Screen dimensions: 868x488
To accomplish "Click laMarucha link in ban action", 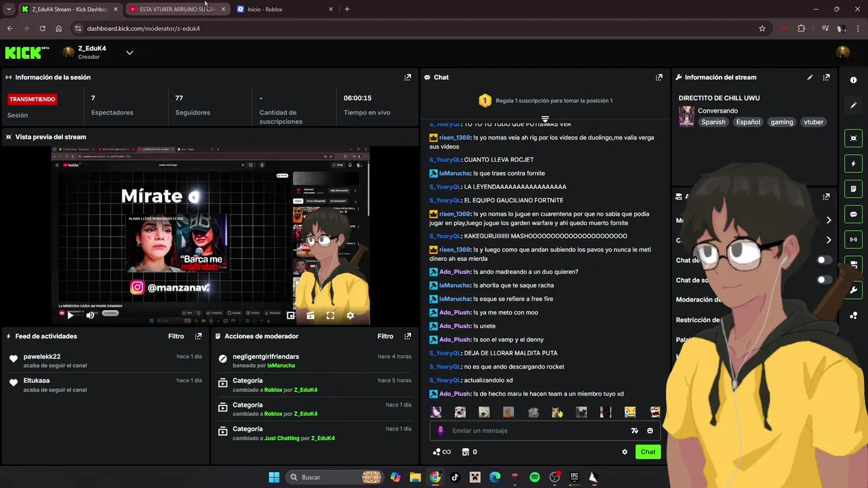I will [x=281, y=365].
